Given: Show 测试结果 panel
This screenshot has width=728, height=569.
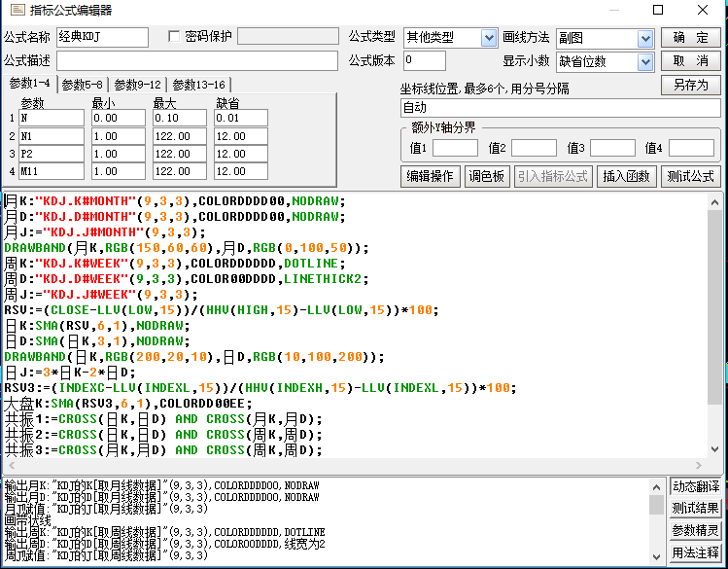Looking at the screenshot, I should pos(696,508).
